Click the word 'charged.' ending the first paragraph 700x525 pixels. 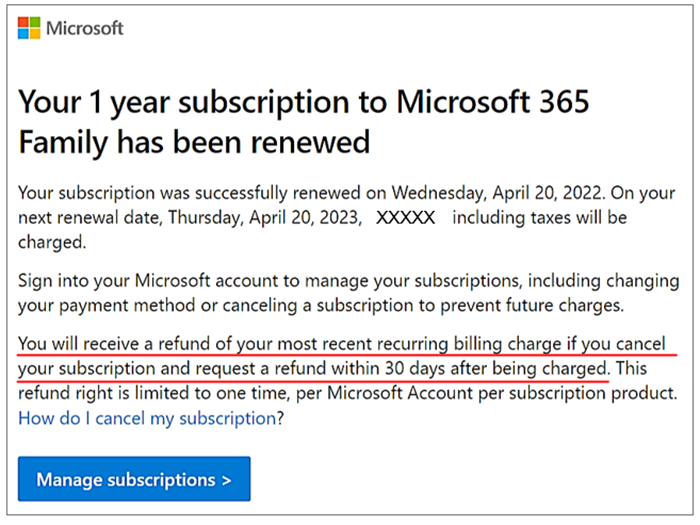click(x=48, y=241)
